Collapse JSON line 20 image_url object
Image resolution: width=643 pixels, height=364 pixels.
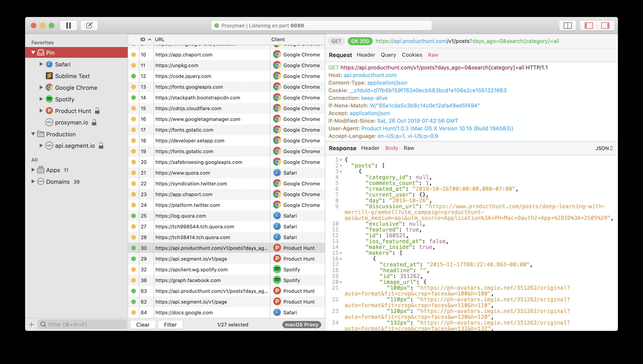(341, 282)
